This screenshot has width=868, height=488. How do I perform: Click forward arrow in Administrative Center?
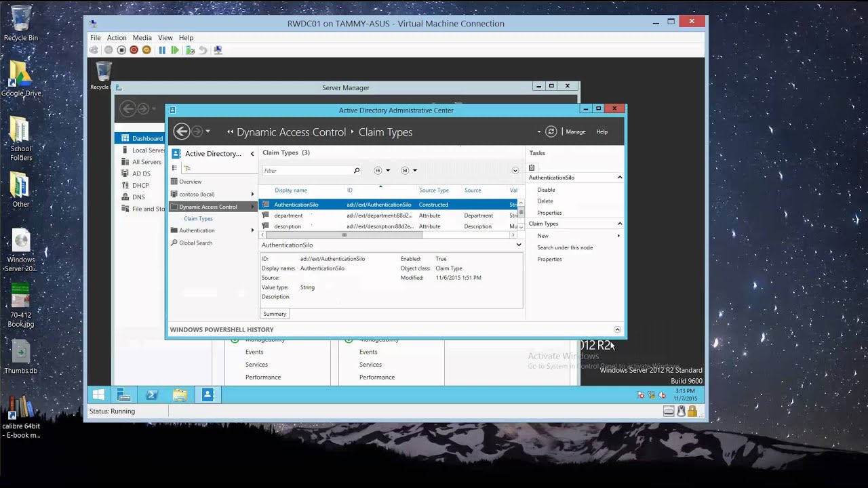click(197, 131)
